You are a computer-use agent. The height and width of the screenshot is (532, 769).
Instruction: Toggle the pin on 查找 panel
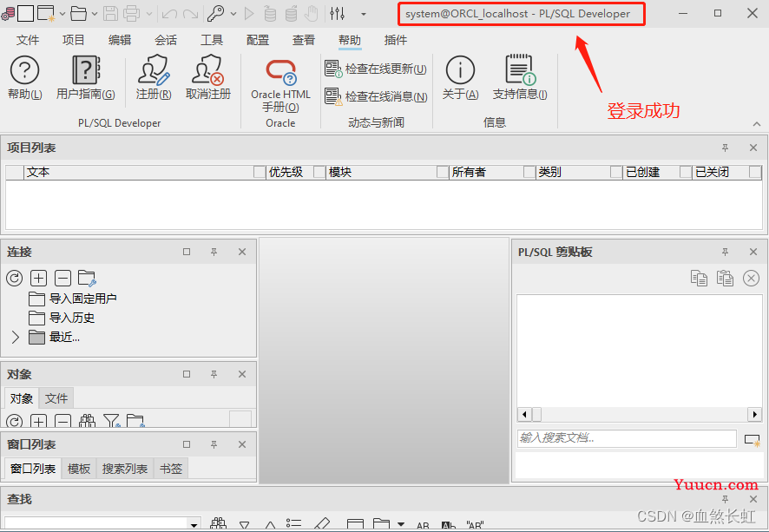(x=725, y=499)
